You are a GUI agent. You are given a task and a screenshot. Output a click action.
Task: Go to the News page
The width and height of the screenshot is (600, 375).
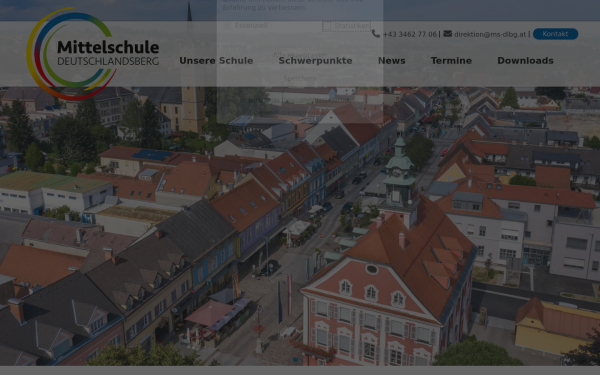coord(391,61)
